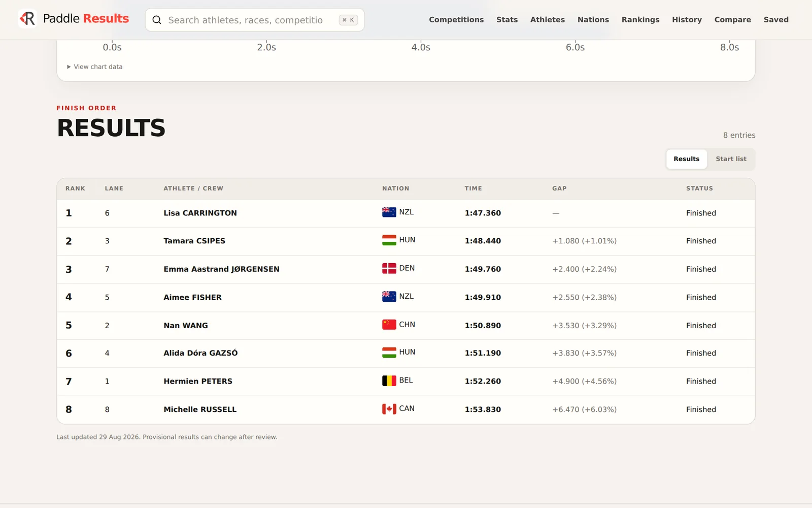This screenshot has height=508, width=812.
Task: Click the time 1:50.890
Action: [483, 326]
